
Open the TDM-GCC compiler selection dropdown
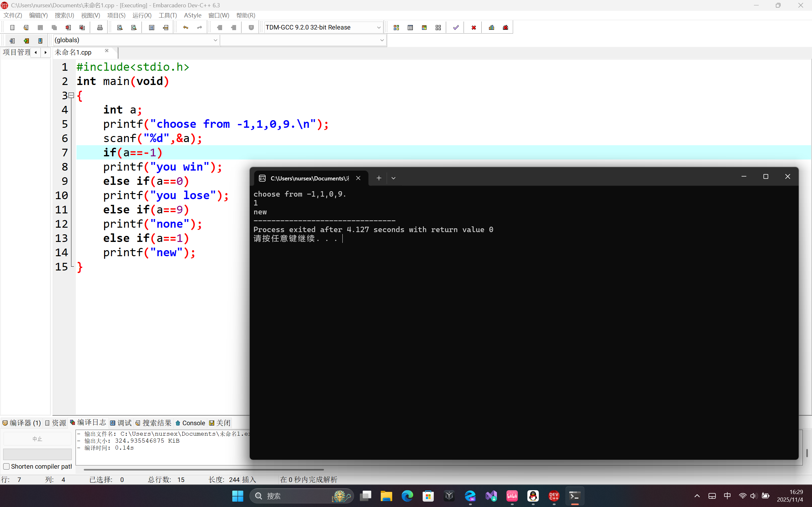379,28
